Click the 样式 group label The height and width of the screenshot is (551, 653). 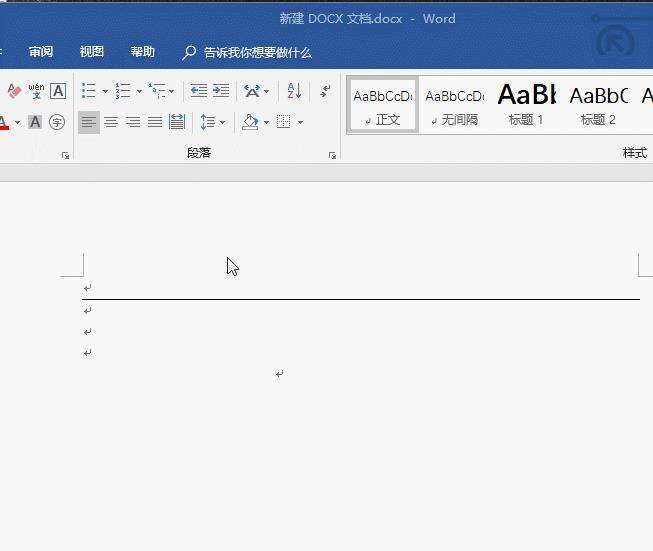(635, 153)
